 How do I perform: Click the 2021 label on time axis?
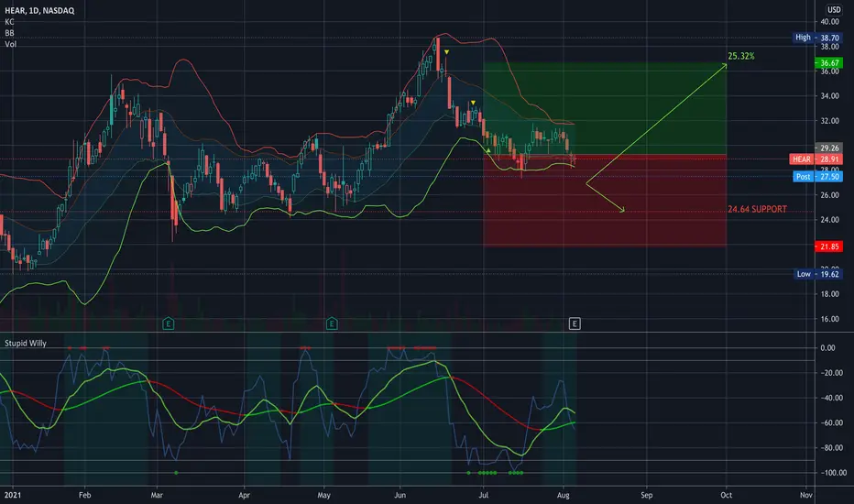pyautogui.click(x=13, y=495)
